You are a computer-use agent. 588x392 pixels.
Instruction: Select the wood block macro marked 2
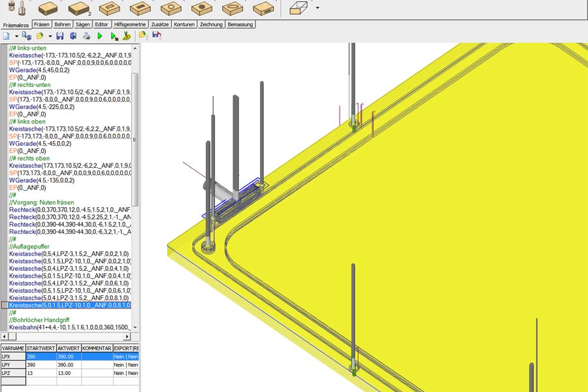79,8
